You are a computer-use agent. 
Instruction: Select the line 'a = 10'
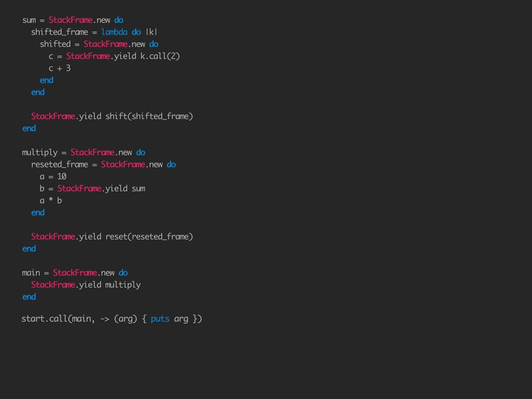(x=53, y=177)
